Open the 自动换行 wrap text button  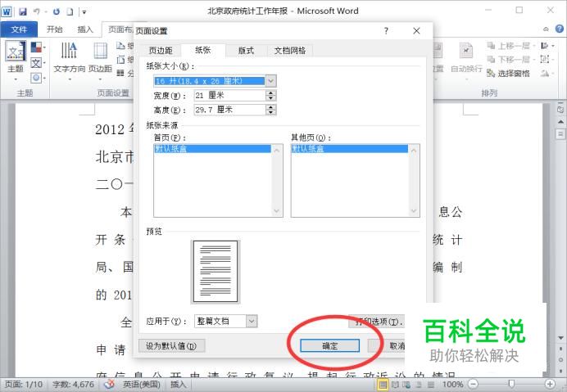coord(466,60)
